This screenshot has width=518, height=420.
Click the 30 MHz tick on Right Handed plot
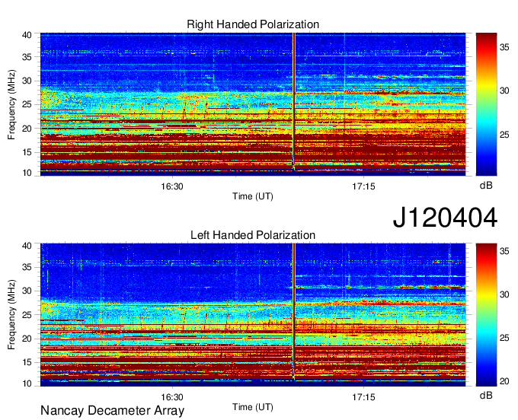pos(27,81)
